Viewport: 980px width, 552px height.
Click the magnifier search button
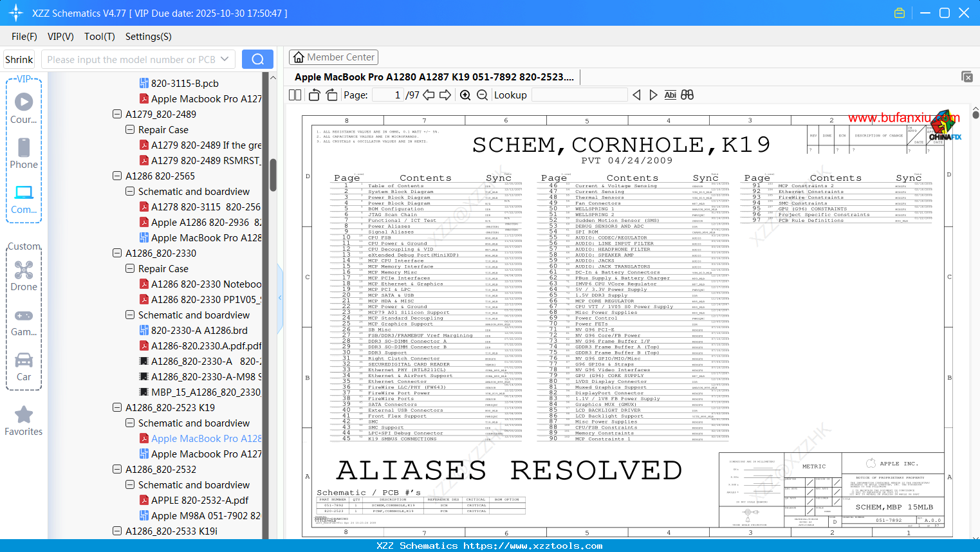tap(257, 59)
